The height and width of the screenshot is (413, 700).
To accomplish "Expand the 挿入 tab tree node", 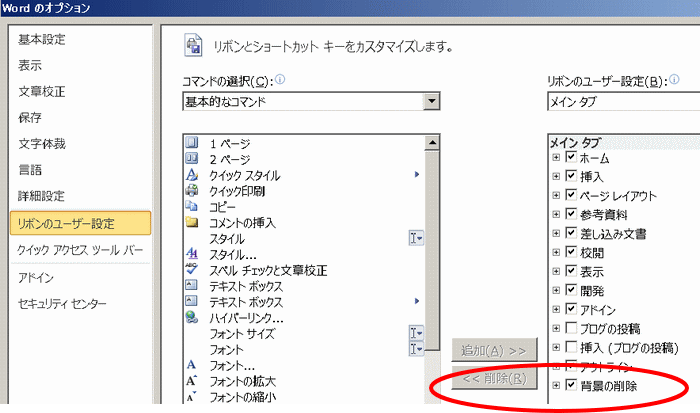I will (556, 177).
